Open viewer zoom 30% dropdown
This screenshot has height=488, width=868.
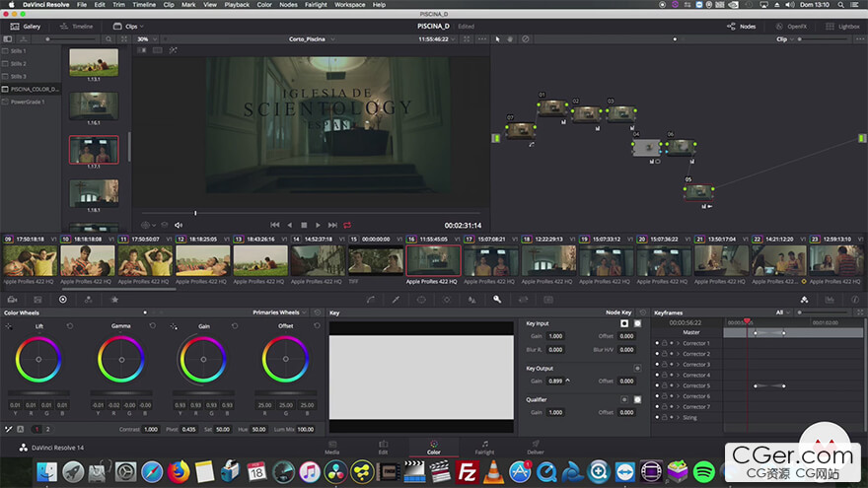147,39
